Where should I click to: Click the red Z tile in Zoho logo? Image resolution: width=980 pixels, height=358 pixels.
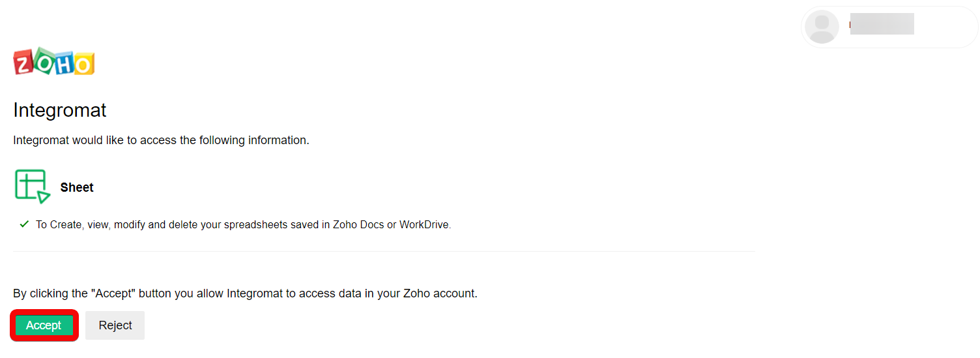[x=24, y=63]
